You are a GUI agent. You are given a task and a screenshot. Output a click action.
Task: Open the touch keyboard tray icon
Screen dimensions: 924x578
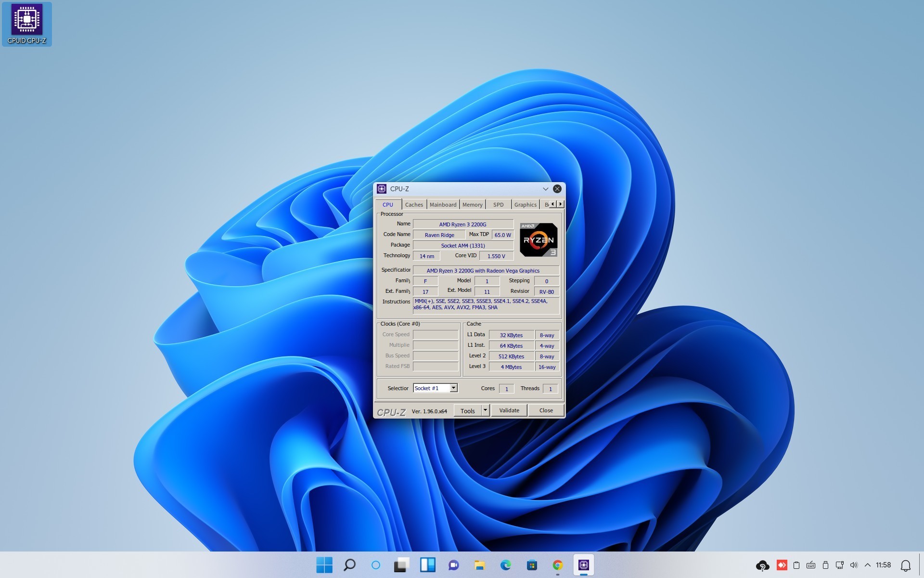(811, 565)
